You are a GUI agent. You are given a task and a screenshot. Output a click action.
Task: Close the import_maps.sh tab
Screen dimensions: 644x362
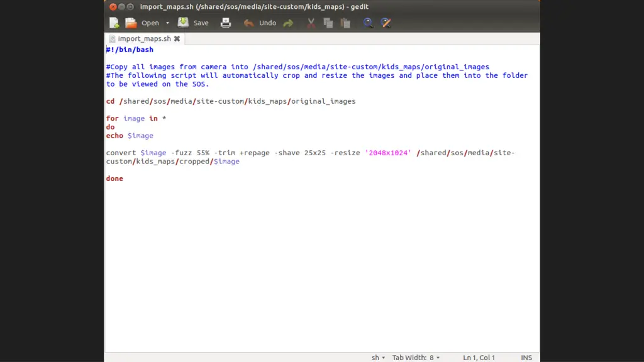(177, 38)
